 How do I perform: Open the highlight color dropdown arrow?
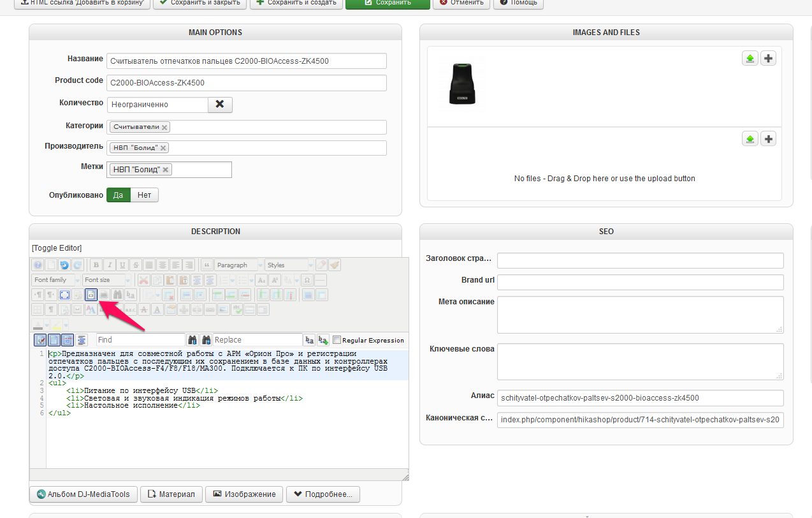point(66,325)
